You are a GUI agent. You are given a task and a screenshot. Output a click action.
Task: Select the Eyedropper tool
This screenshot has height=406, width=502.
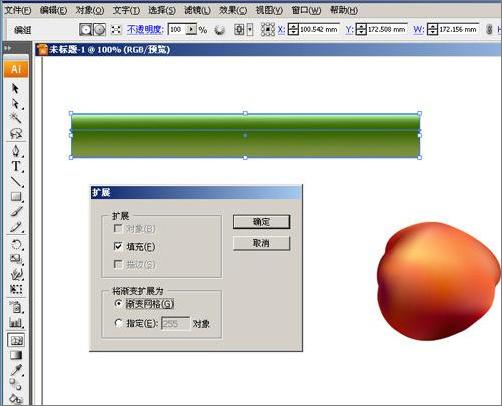pos(16,370)
